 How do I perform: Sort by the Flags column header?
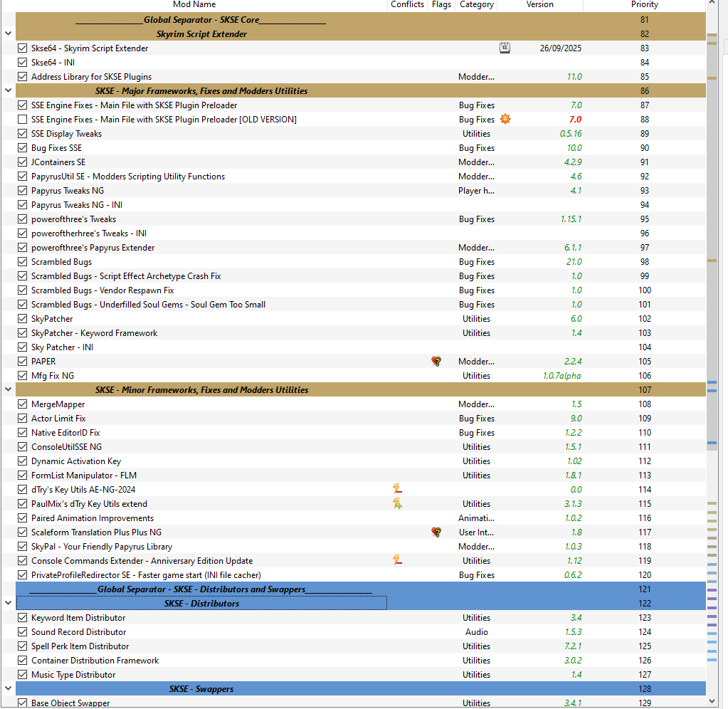441,5
